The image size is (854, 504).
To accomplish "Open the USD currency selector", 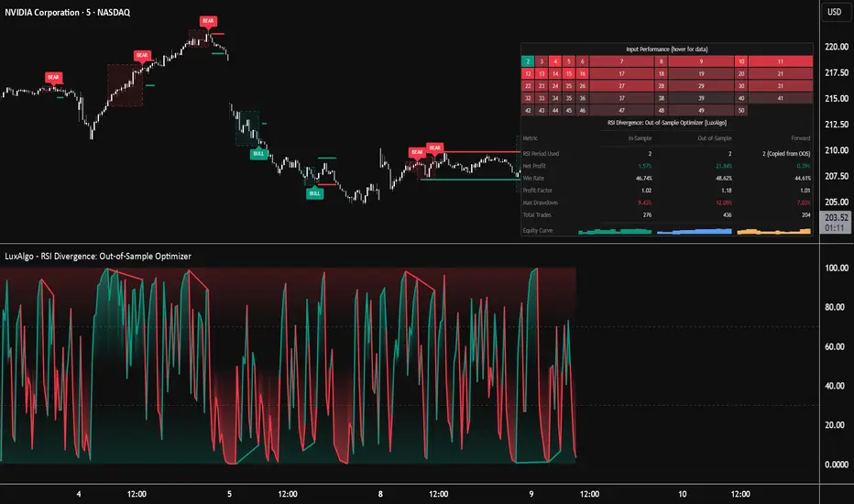I will (834, 11).
